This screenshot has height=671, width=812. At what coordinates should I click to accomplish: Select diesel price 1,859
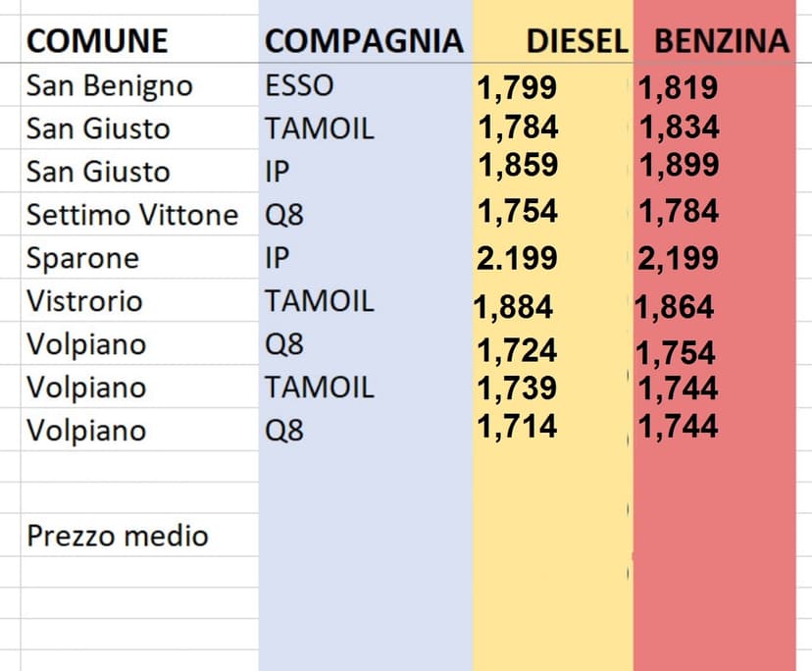coord(517,165)
